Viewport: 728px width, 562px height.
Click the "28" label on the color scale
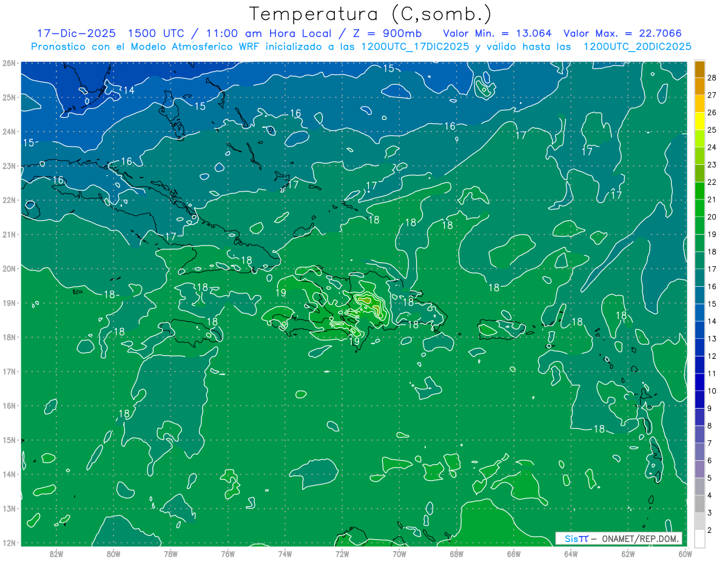pyautogui.click(x=712, y=78)
